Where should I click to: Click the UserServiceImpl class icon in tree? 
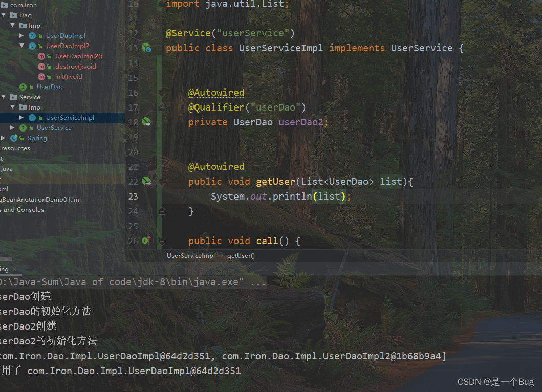click(32, 118)
